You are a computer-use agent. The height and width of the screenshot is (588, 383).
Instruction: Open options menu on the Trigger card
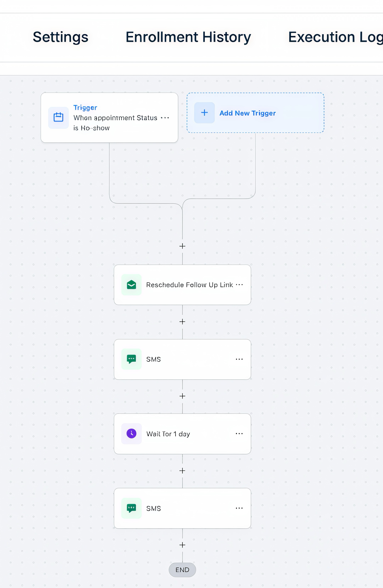click(165, 118)
